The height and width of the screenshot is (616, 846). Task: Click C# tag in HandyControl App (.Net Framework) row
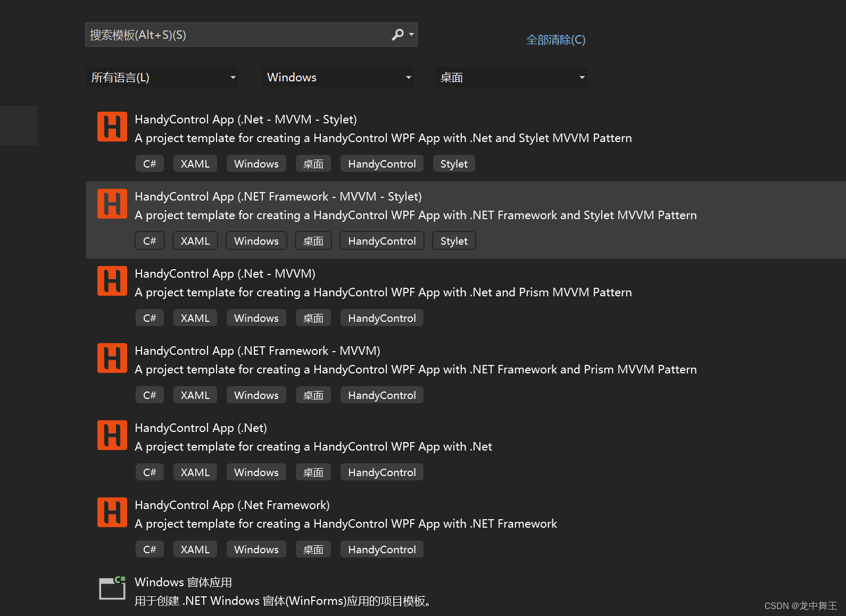(x=150, y=550)
